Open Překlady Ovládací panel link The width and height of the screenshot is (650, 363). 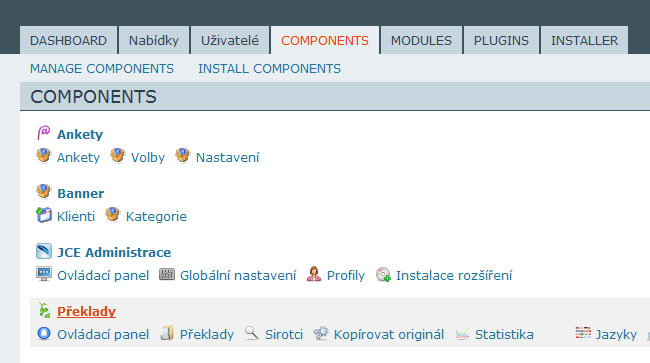[103, 334]
